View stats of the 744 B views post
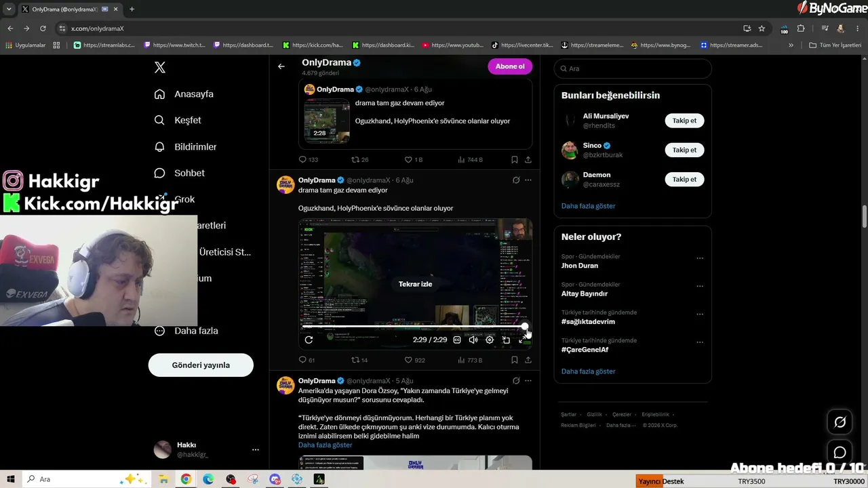Viewport: 868px width, 488px height. pyautogui.click(x=470, y=160)
